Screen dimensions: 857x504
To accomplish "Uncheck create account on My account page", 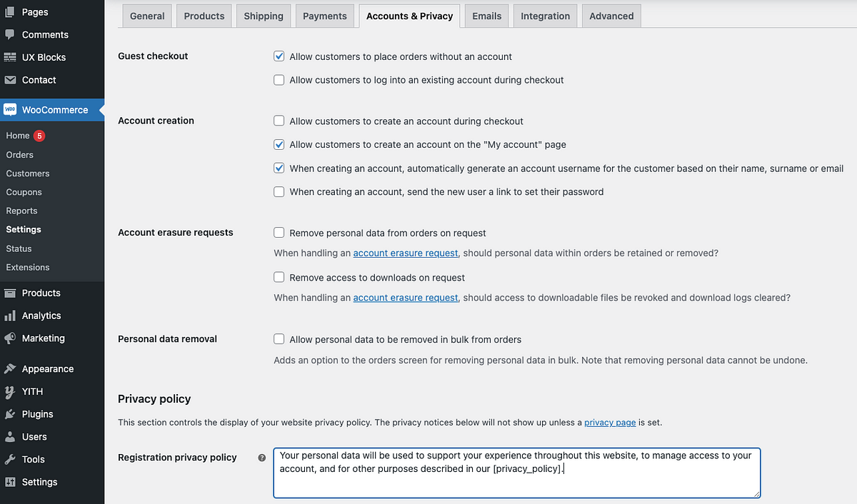I will [279, 144].
